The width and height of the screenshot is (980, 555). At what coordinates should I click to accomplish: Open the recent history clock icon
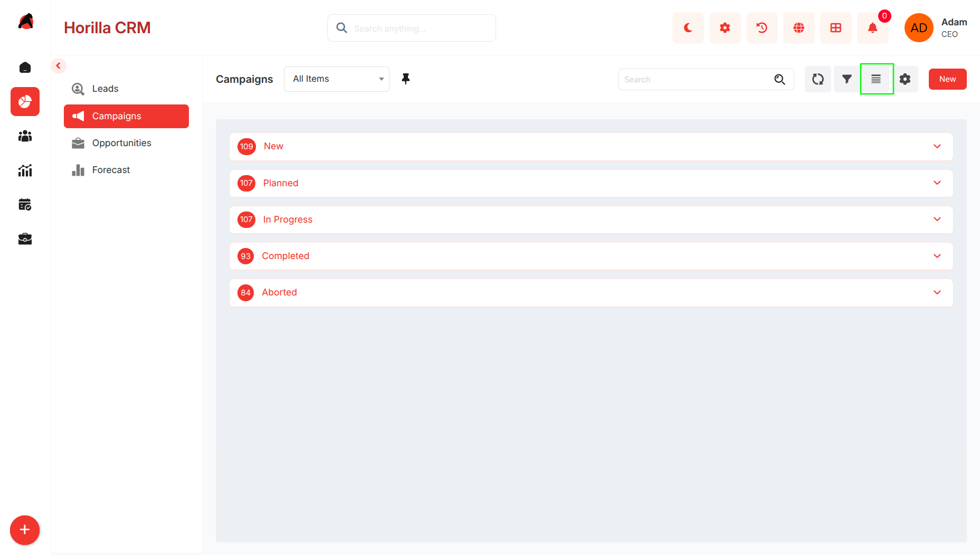coord(762,28)
